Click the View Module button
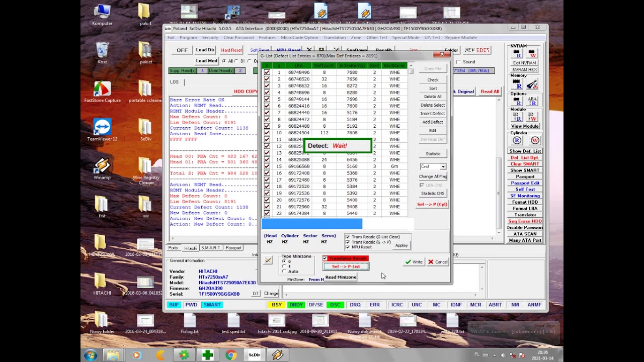 (525, 126)
